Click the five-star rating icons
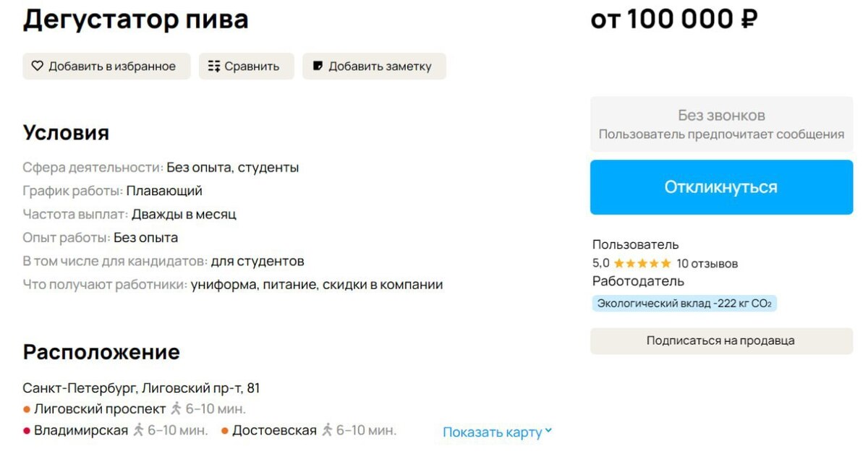This screenshot has width=868, height=454. (x=642, y=264)
